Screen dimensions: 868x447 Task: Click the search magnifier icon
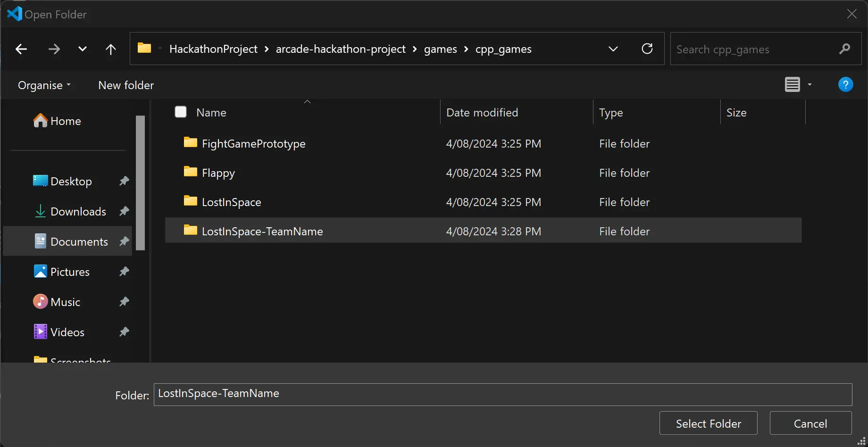pyautogui.click(x=845, y=49)
